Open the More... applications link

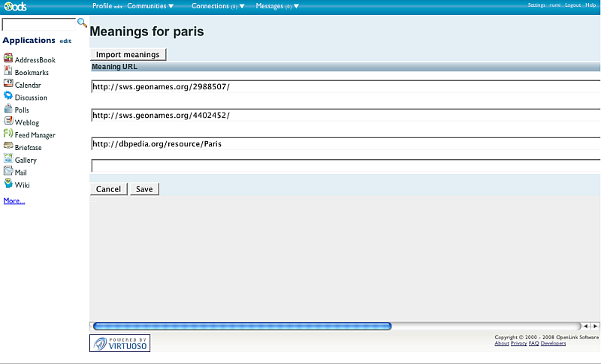click(x=14, y=201)
